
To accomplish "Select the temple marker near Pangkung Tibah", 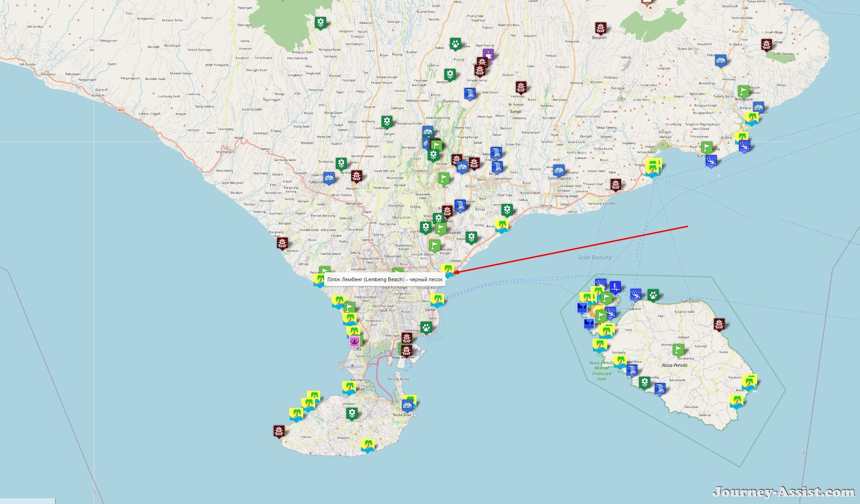I will coord(282,243).
